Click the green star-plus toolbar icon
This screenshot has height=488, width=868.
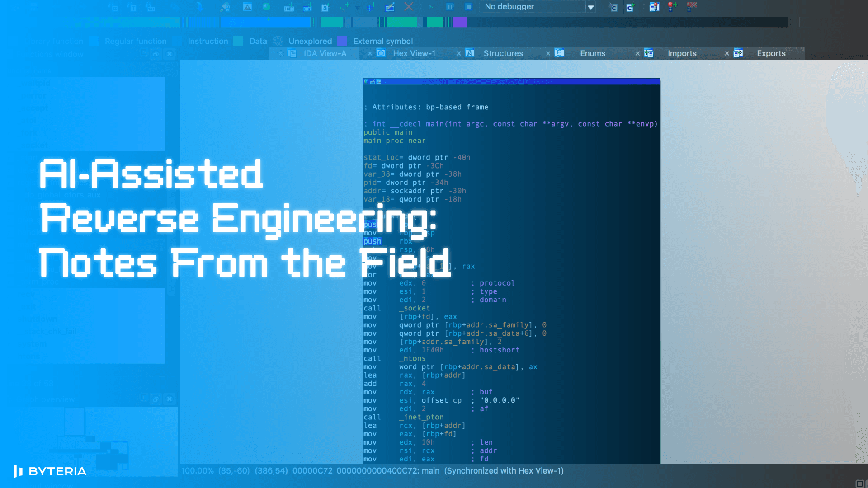345,7
